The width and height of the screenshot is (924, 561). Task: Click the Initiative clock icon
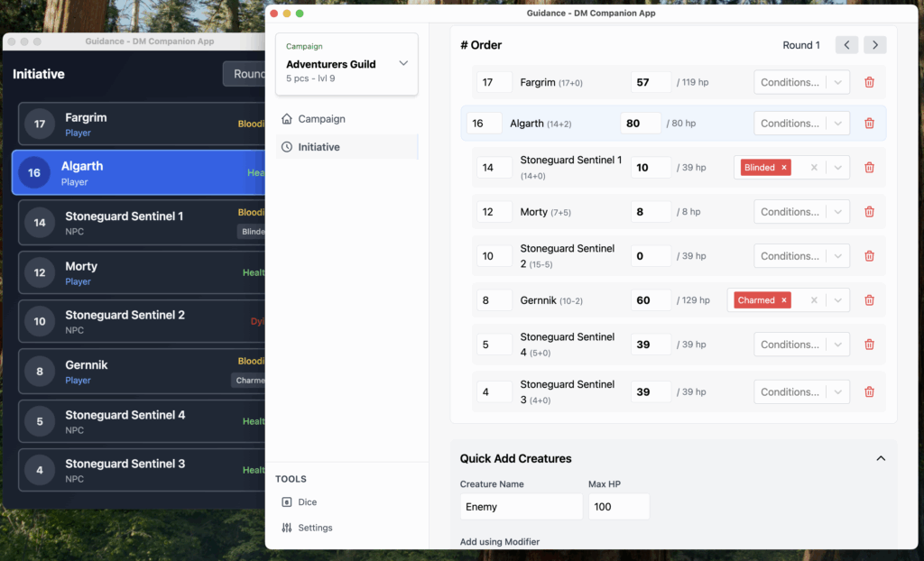click(x=286, y=147)
